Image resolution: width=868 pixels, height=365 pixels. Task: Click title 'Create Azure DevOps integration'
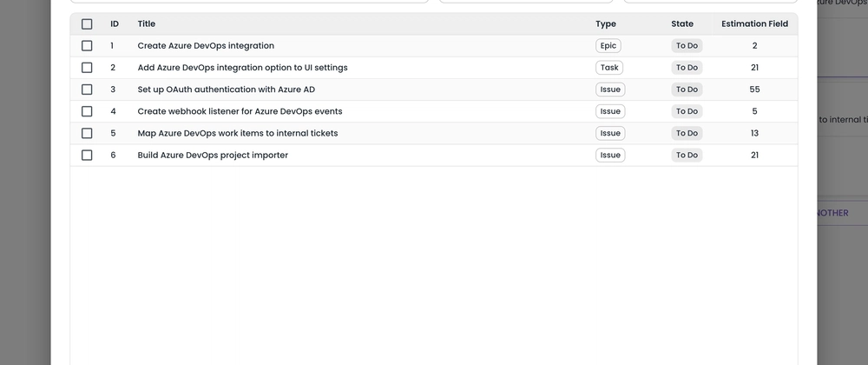click(x=206, y=45)
